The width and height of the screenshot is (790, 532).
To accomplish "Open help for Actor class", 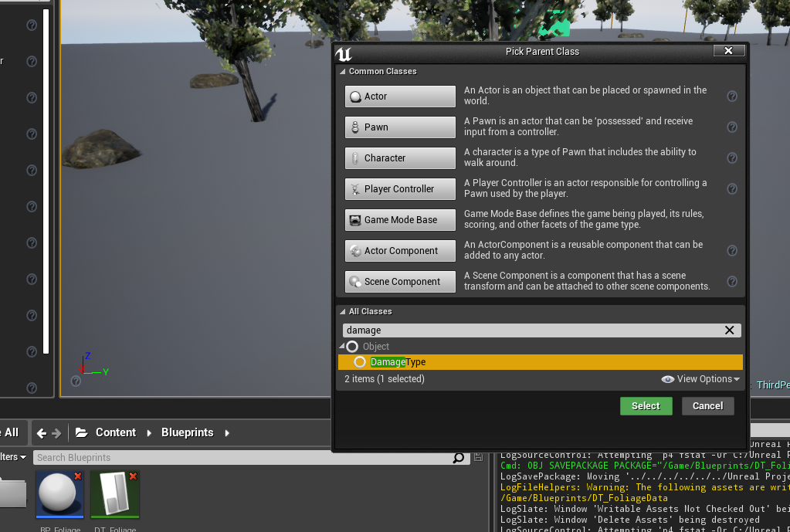I will pyautogui.click(x=732, y=97).
